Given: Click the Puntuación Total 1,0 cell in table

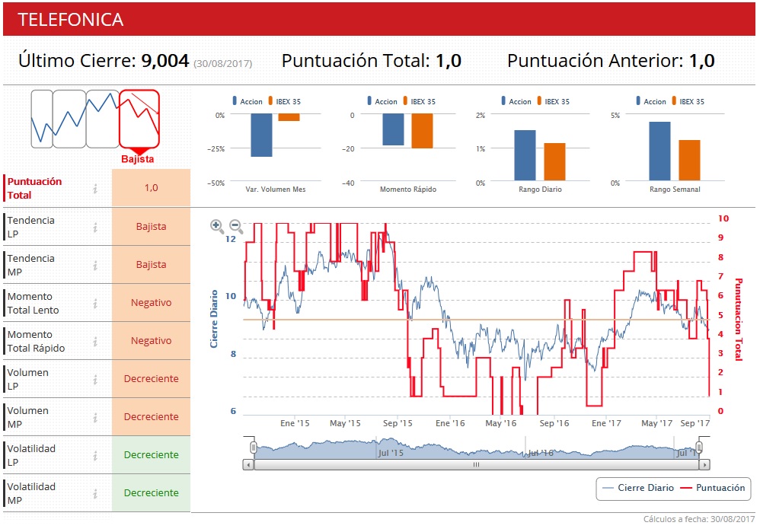Looking at the screenshot, I should 152,188.
